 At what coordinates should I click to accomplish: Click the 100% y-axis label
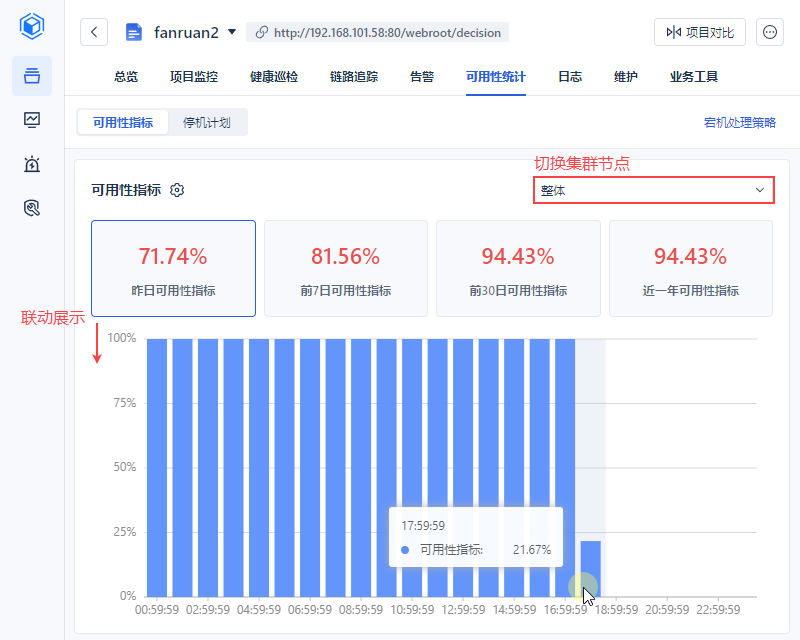pyautogui.click(x=122, y=338)
